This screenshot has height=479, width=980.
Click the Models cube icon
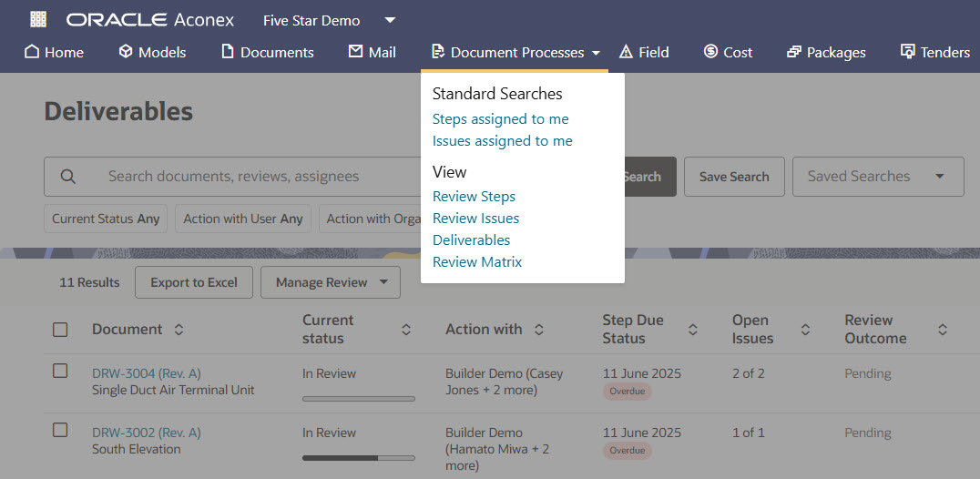[x=126, y=52]
